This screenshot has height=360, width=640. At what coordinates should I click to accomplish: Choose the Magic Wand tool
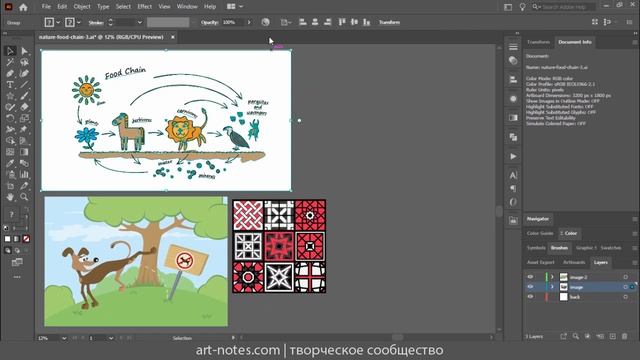[x=10, y=62]
